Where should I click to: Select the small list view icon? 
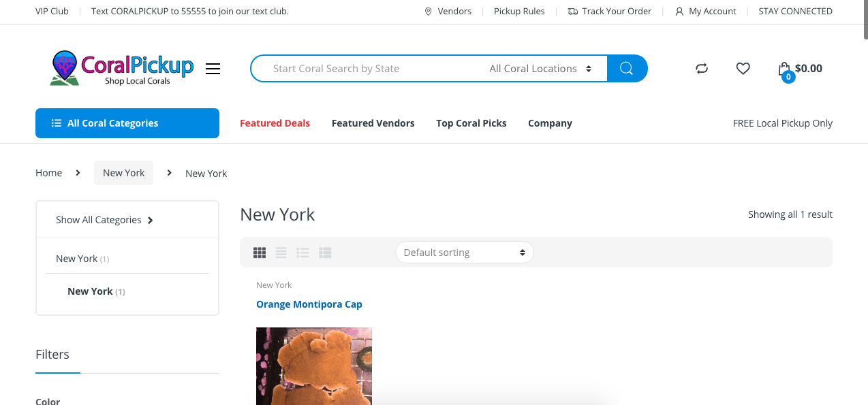303,253
